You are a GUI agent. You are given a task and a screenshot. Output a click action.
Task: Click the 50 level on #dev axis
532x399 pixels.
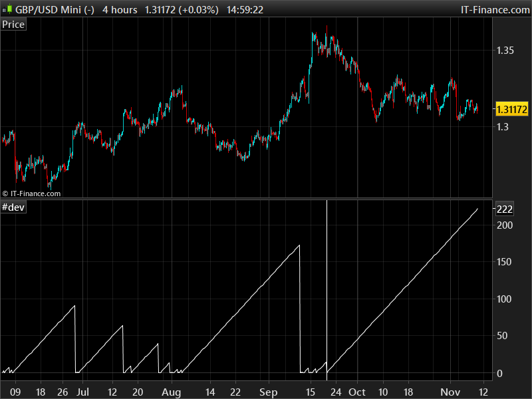[x=502, y=336]
